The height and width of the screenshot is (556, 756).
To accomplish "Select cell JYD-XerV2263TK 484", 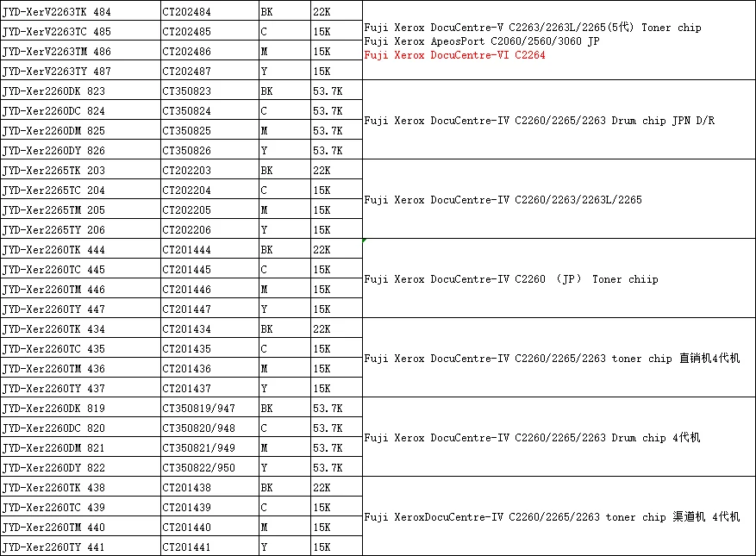I will pyautogui.click(x=57, y=11).
